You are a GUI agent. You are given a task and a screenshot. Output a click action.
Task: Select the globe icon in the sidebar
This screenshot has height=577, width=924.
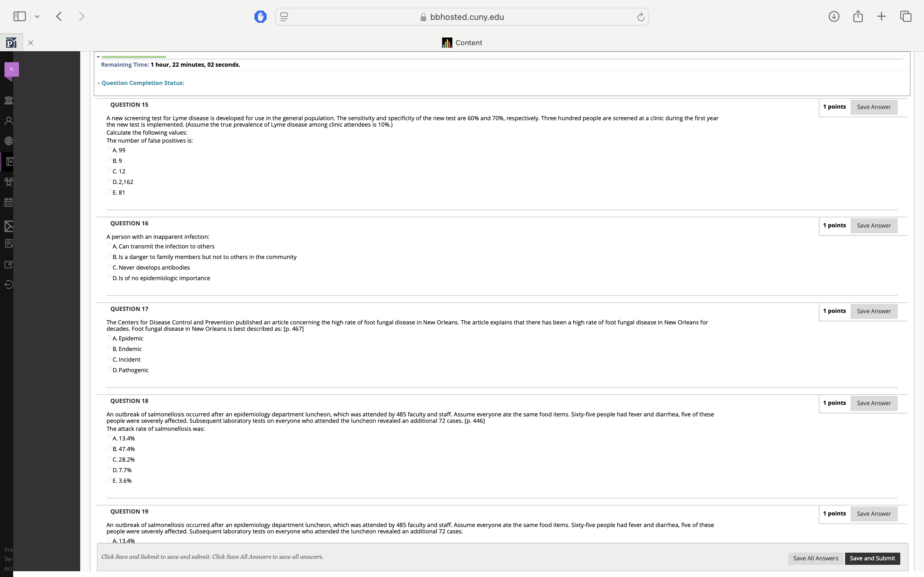point(9,140)
